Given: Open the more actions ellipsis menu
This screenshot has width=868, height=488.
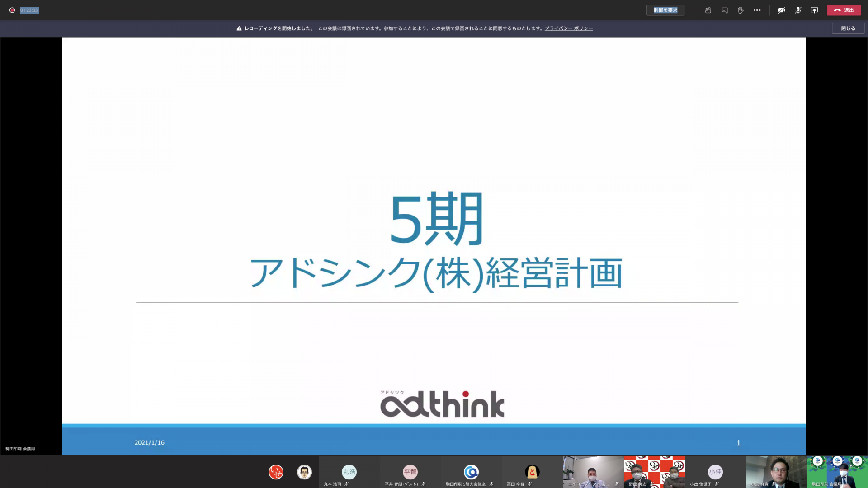Looking at the screenshot, I should [x=757, y=10].
